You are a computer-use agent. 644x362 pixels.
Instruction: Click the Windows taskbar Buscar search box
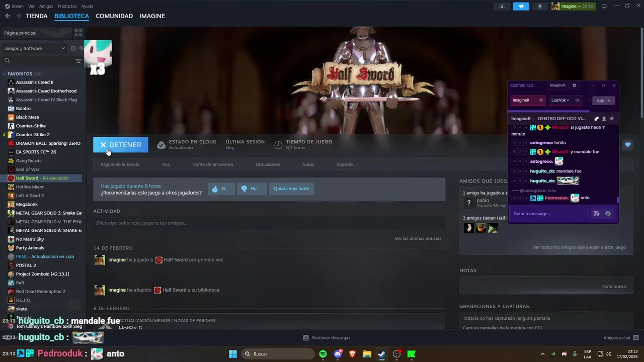[x=278, y=354]
